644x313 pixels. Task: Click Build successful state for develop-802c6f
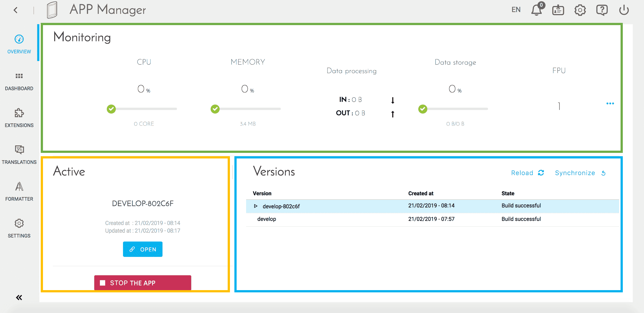521,206
